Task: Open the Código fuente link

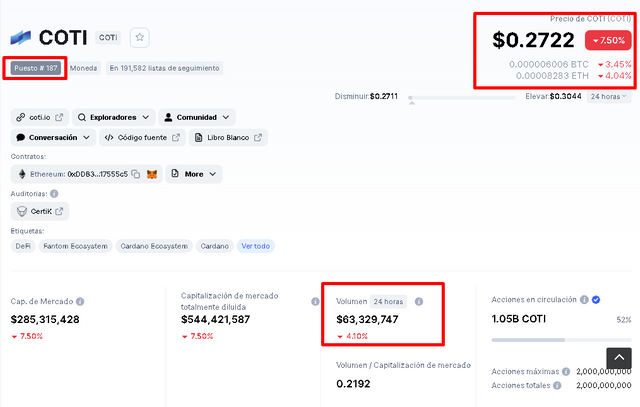Action: [x=142, y=138]
